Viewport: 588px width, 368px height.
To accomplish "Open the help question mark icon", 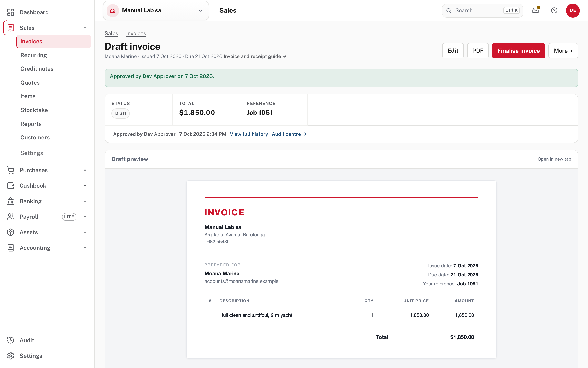I will [554, 10].
